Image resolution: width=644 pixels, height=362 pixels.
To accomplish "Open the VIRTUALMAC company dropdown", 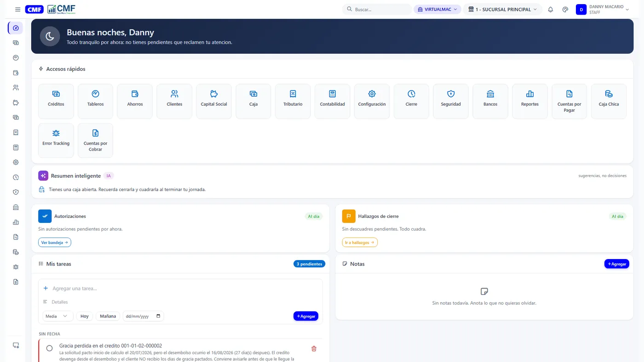I will (x=437, y=9).
